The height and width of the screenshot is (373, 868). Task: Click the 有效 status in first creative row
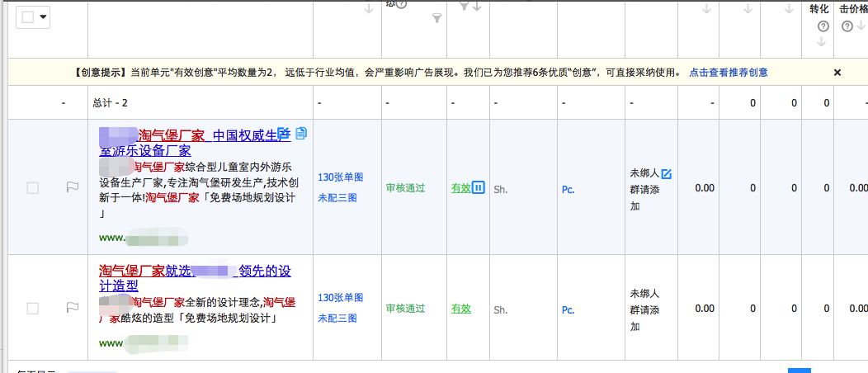(x=460, y=188)
